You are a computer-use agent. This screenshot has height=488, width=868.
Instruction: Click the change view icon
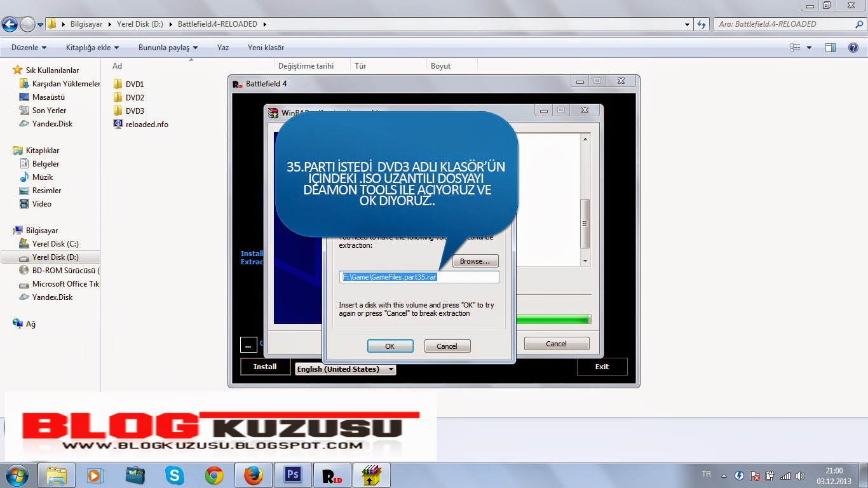795,48
